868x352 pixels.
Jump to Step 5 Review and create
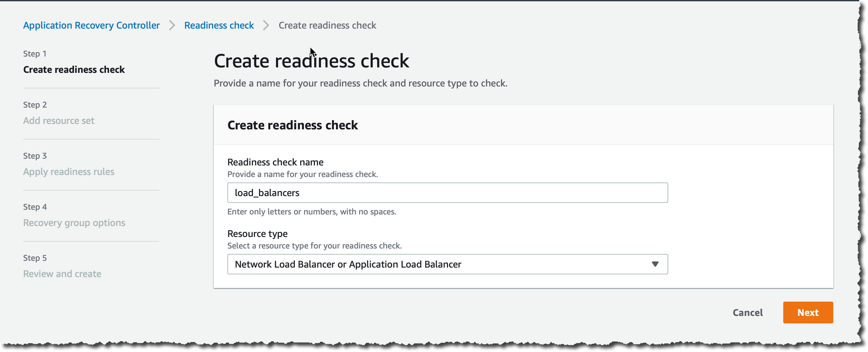[x=62, y=273]
